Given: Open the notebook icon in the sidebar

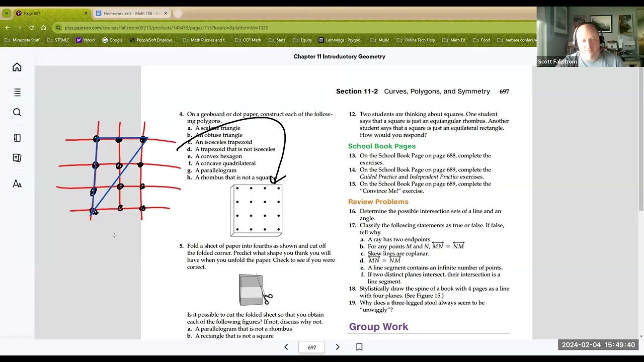Looking at the screenshot, I should coord(17,138).
